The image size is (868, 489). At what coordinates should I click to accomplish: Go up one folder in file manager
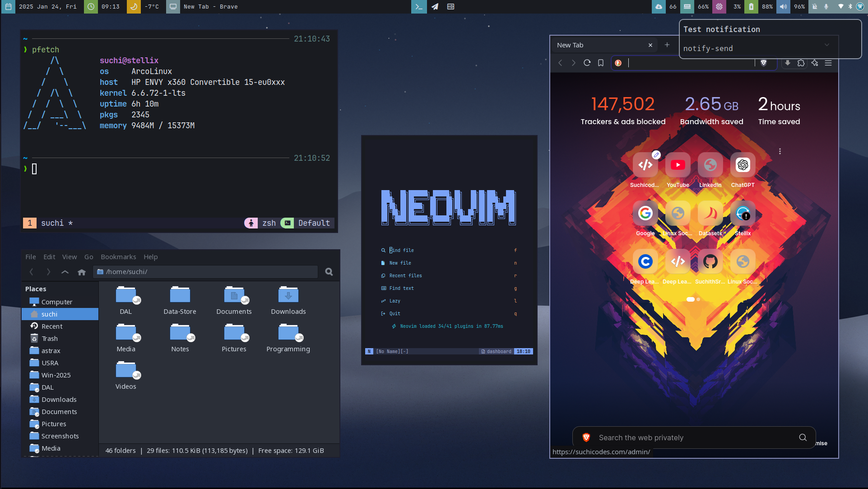(65, 272)
